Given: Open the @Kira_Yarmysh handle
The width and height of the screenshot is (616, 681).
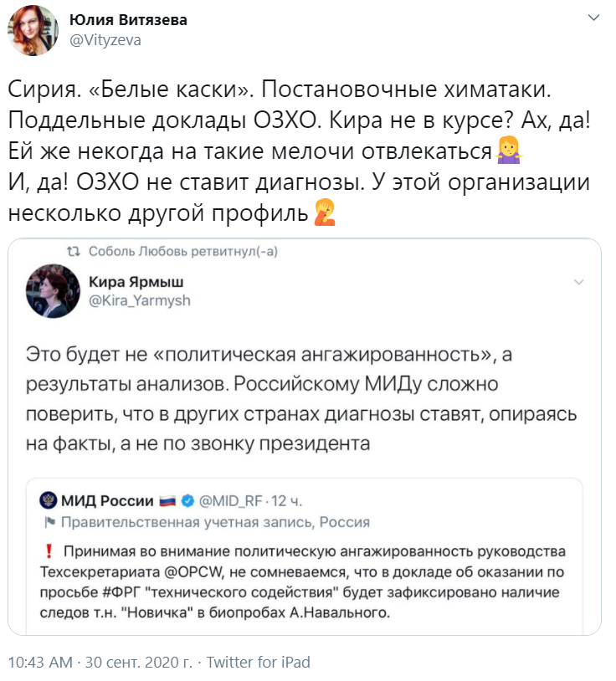Looking at the screenshot, I should tap(140, 300).
